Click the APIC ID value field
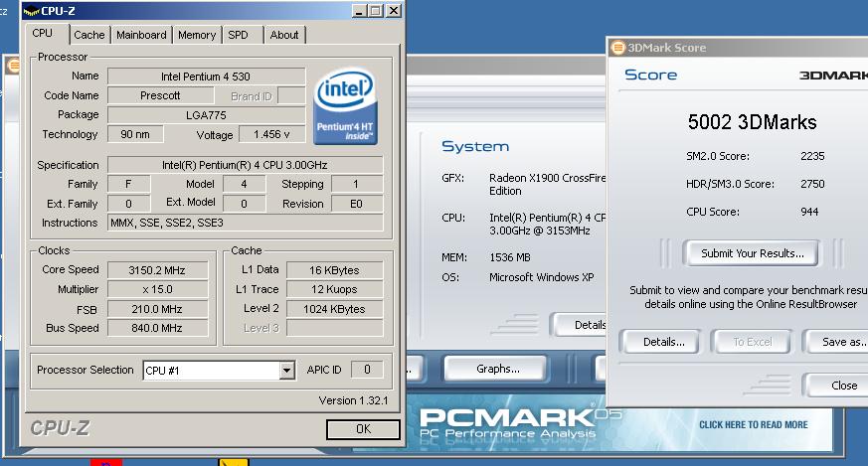868x466 pixels. tap(367, 370)
